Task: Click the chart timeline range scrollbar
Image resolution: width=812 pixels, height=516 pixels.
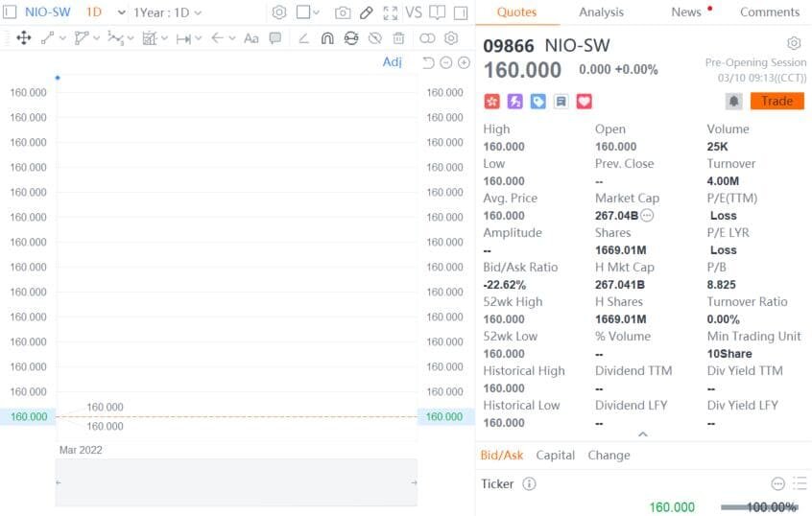Action: [236, 481]
